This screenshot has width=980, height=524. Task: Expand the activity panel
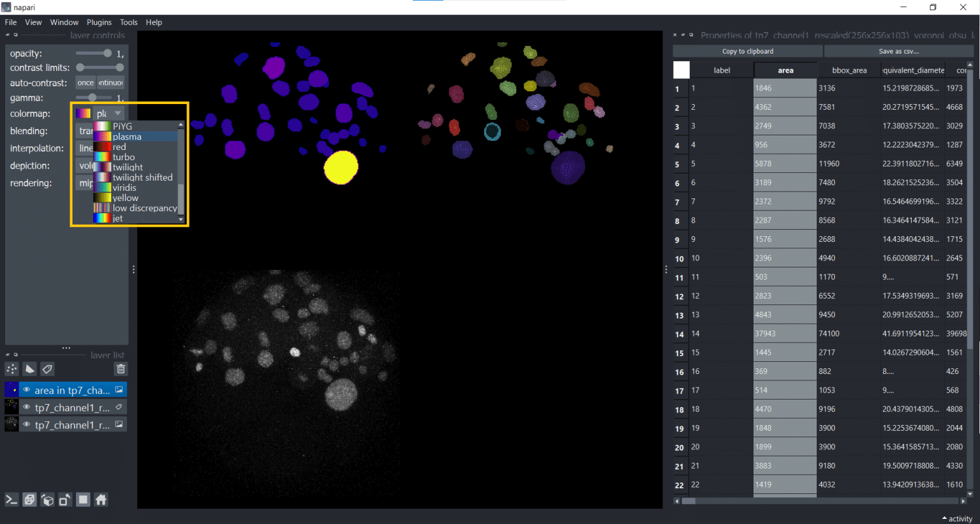click(957, 519)
